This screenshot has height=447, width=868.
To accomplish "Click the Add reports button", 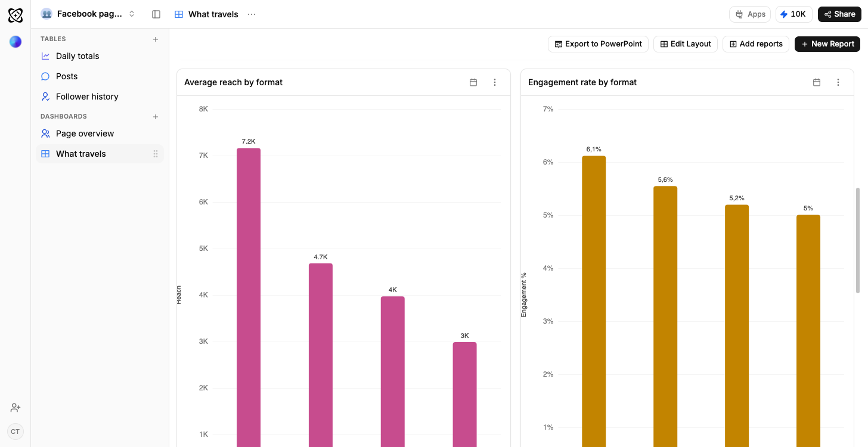I will point(756,44).
